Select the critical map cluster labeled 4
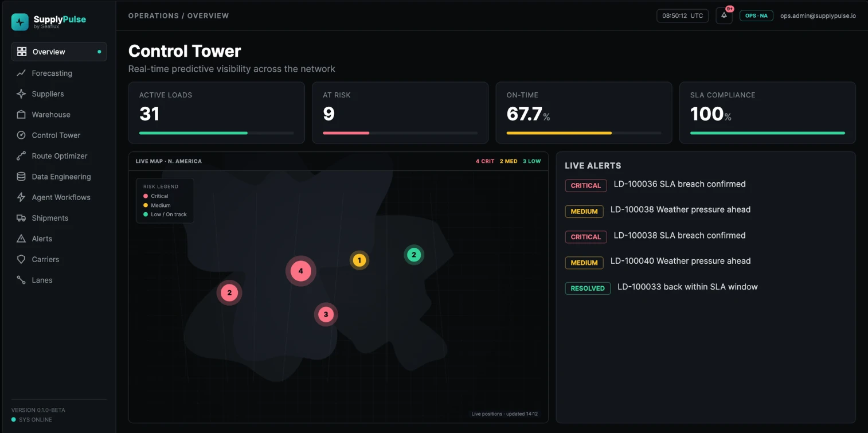Image resolution: width=868 pixels, height=433 pixels. (301, 271)
